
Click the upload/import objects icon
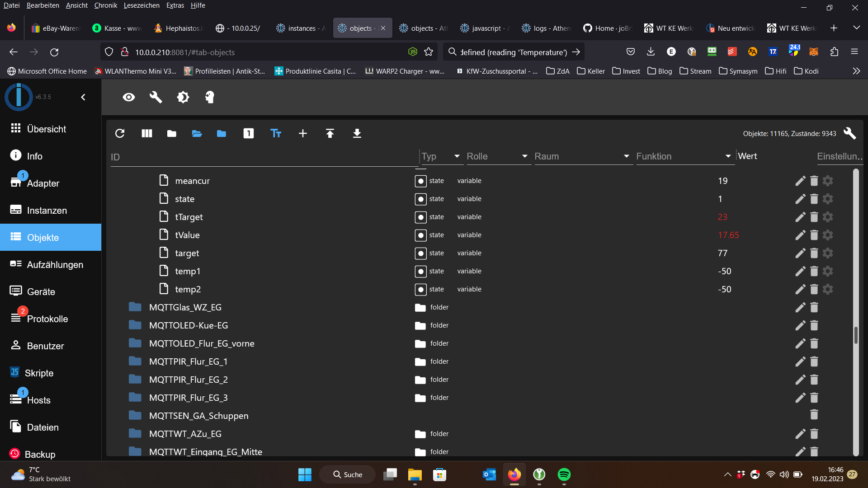click(x=330, y=133)
